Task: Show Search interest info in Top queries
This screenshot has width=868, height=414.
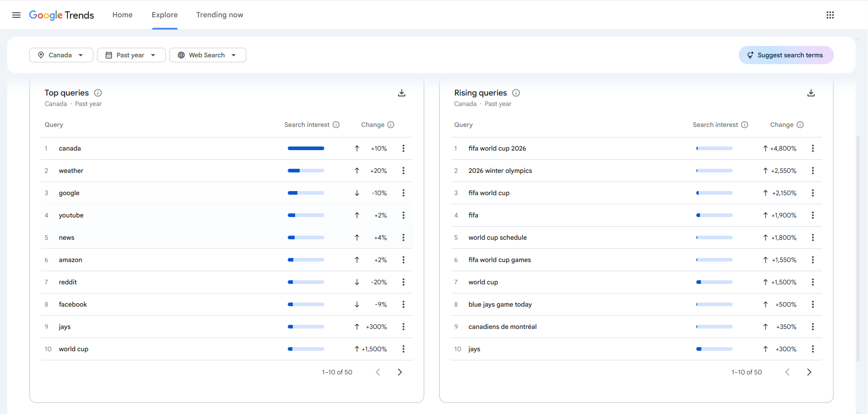Action: coord(336,125)
